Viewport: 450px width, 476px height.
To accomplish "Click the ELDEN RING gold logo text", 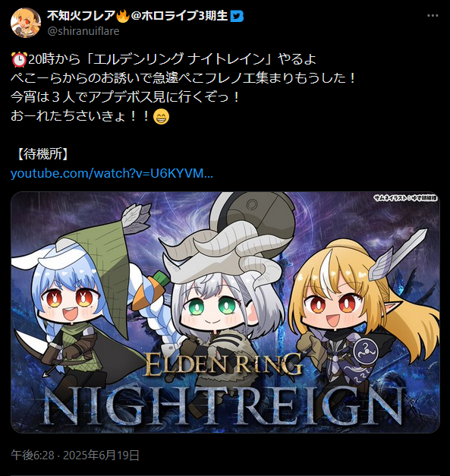I will click(x=223, y=364).
